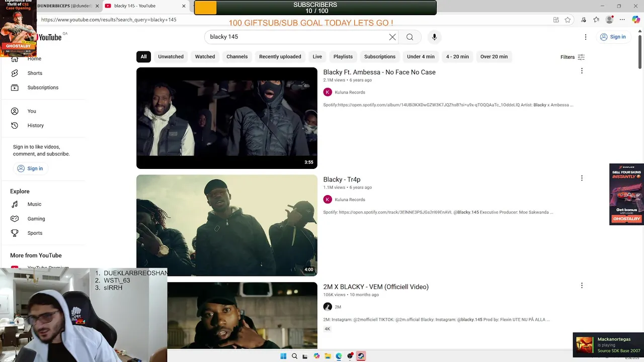Screen dimensions: 644x362
Task: Select the 4 - 20 min filter chip
Action: (457, 57)
